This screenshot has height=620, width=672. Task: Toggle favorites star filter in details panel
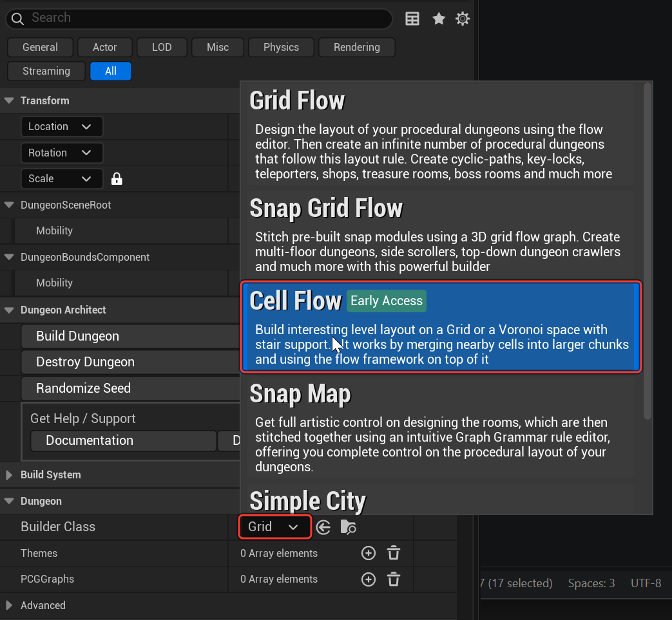438,19
